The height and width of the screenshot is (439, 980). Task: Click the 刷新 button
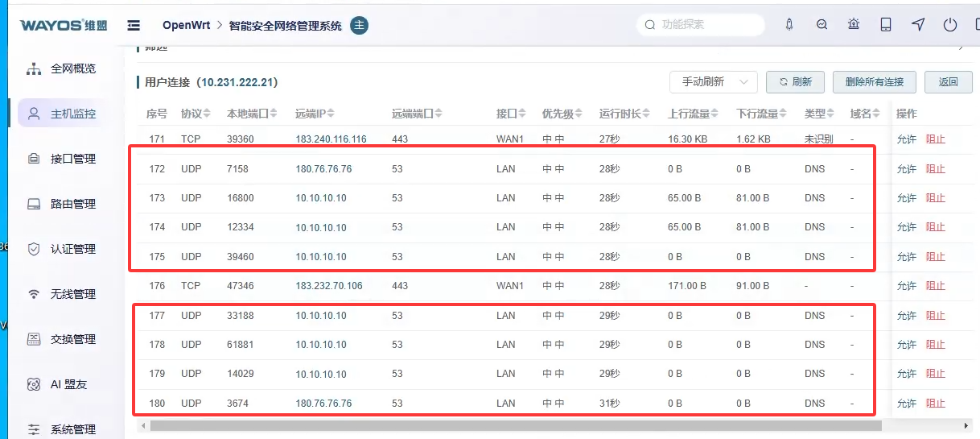coord(795,81)
